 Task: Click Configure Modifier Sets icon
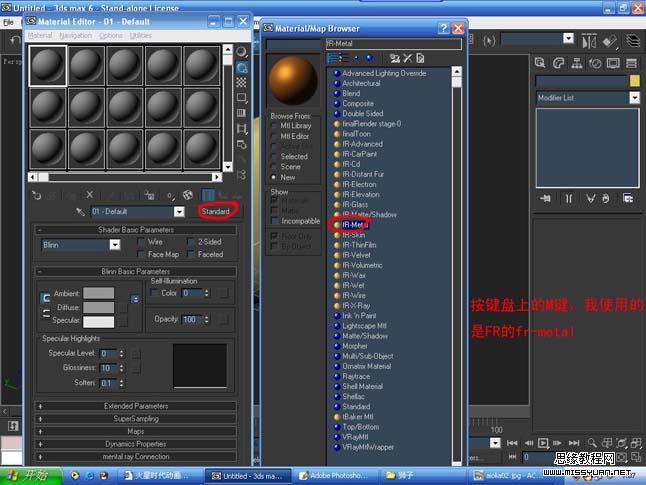click(x=628, y=199)
